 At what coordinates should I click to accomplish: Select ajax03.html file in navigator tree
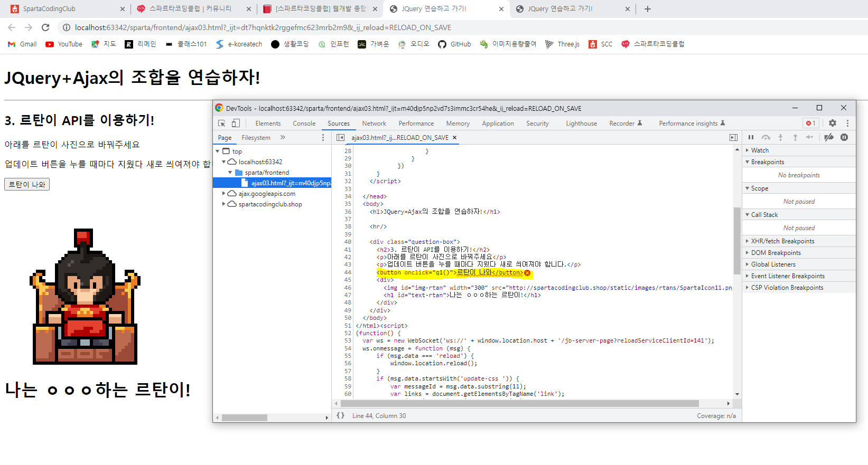(x=272, y=183)
